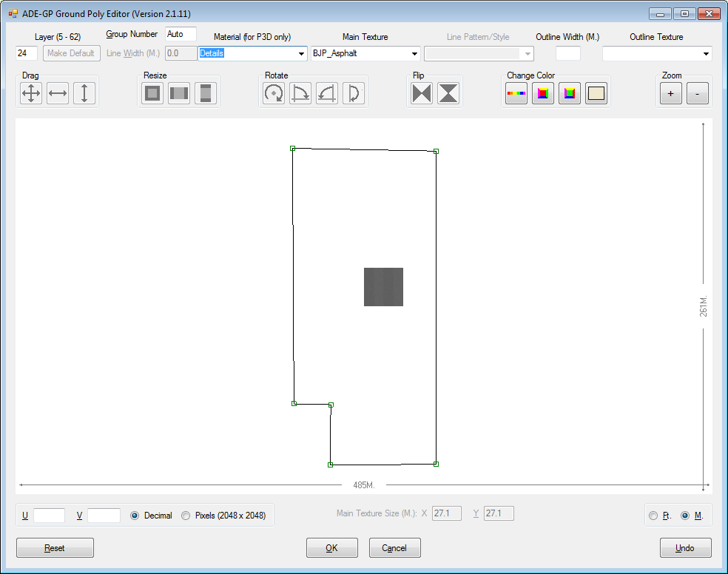Click the solid beige fill color swatch
The image size is (728, 574).
(596, 93)
